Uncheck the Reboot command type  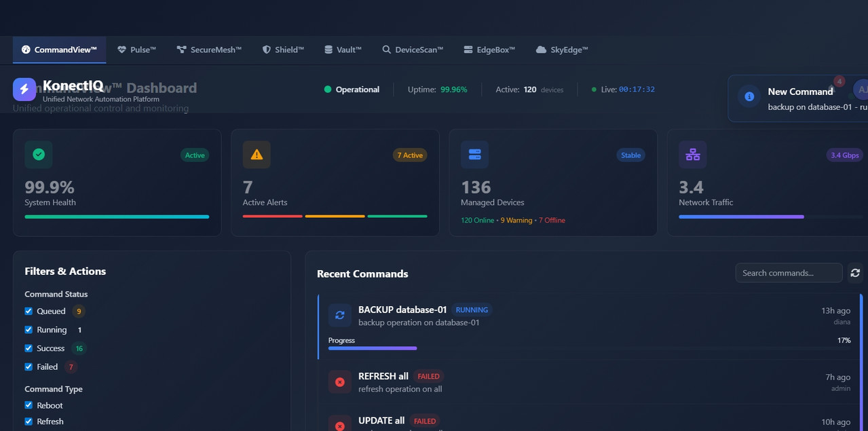click(29, 405)
